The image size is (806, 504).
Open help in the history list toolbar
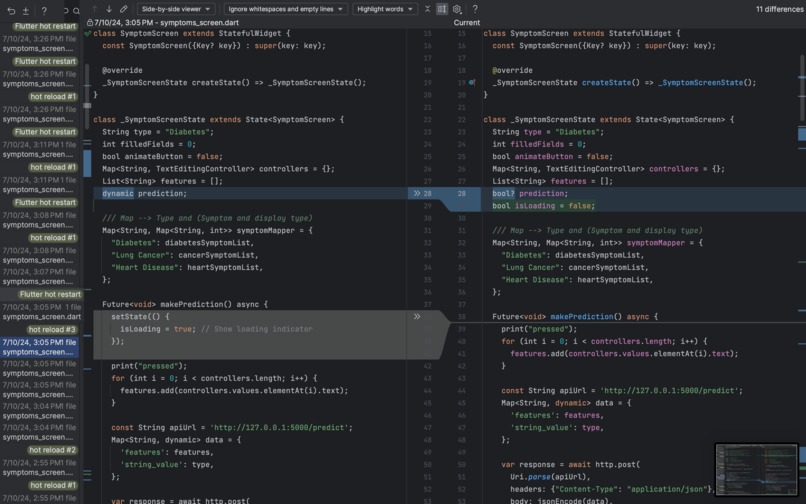[44, 10]
